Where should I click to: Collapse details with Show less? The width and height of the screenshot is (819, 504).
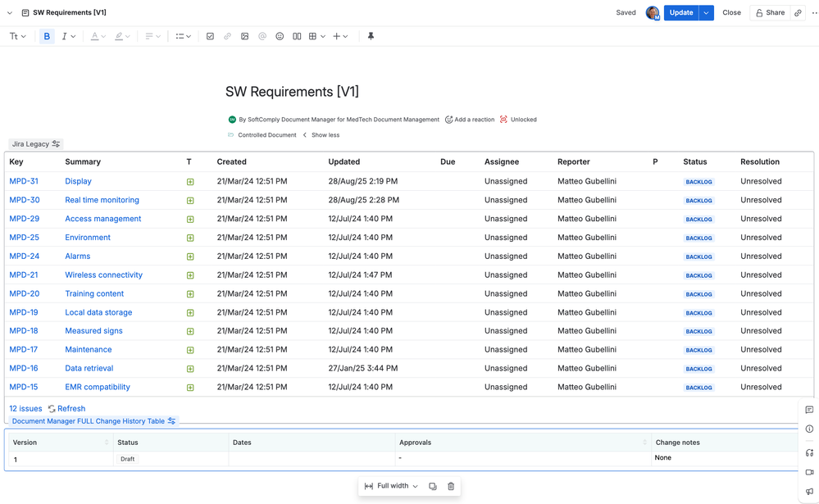(321, 135)
